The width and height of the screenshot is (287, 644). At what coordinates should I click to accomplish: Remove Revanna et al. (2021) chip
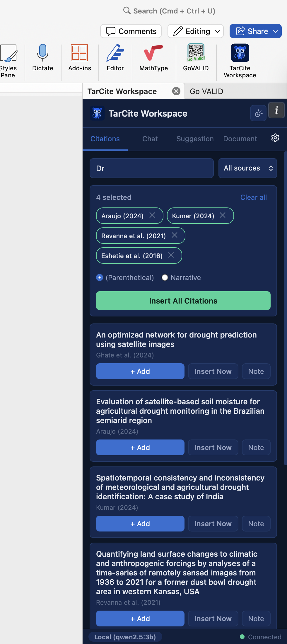coord(175,235)
